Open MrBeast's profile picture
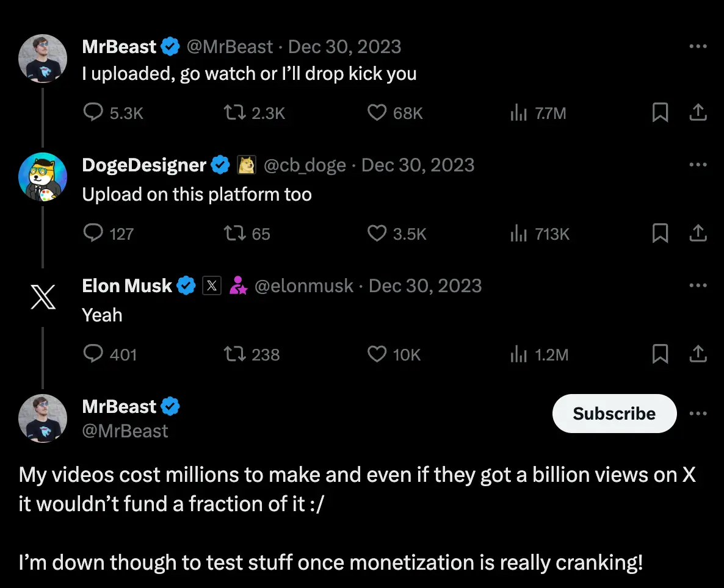This screenshot has width=724, height=588. click(x=43, y=59)
